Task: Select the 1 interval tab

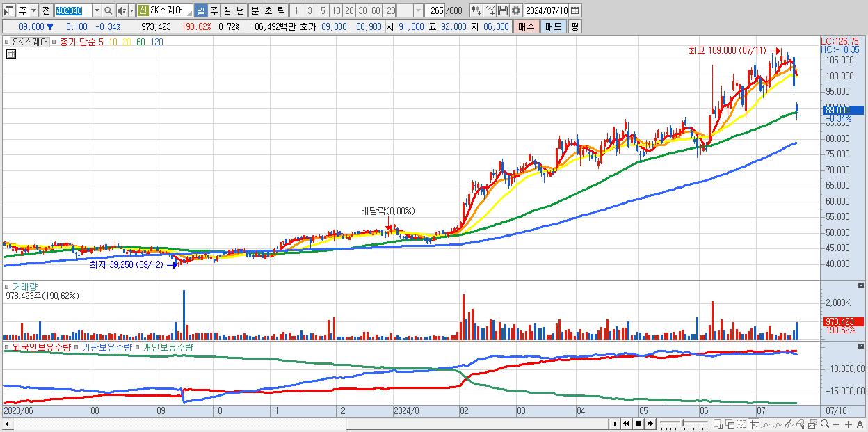Action: click(x=296, y=10)
